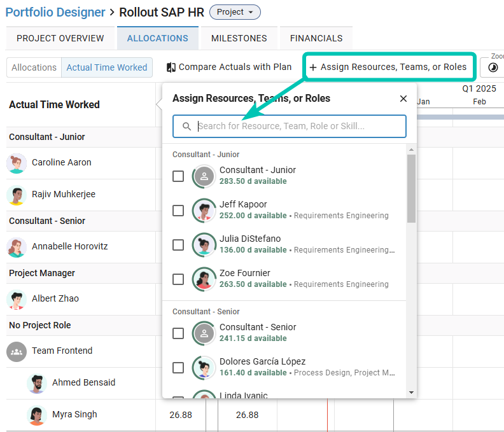This screenshot has width=504, height=432.
Task: Tick the Dolores García López checkbox
Action: tap(178, 368)
